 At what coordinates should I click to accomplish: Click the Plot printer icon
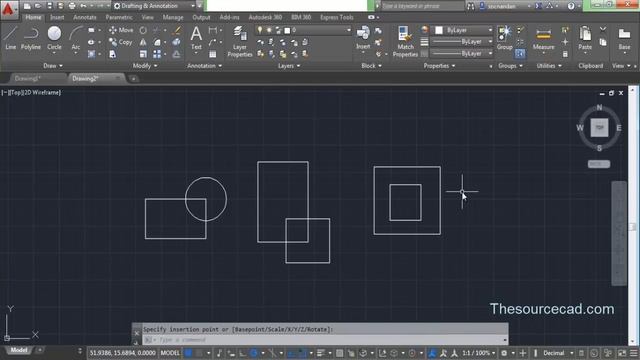[x=72, y=6]
